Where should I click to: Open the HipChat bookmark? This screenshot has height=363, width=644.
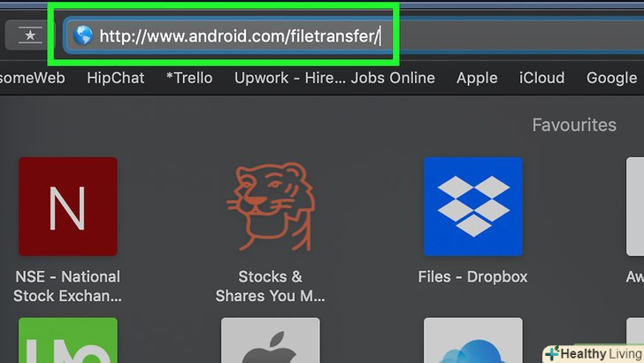tap(115, 78)
